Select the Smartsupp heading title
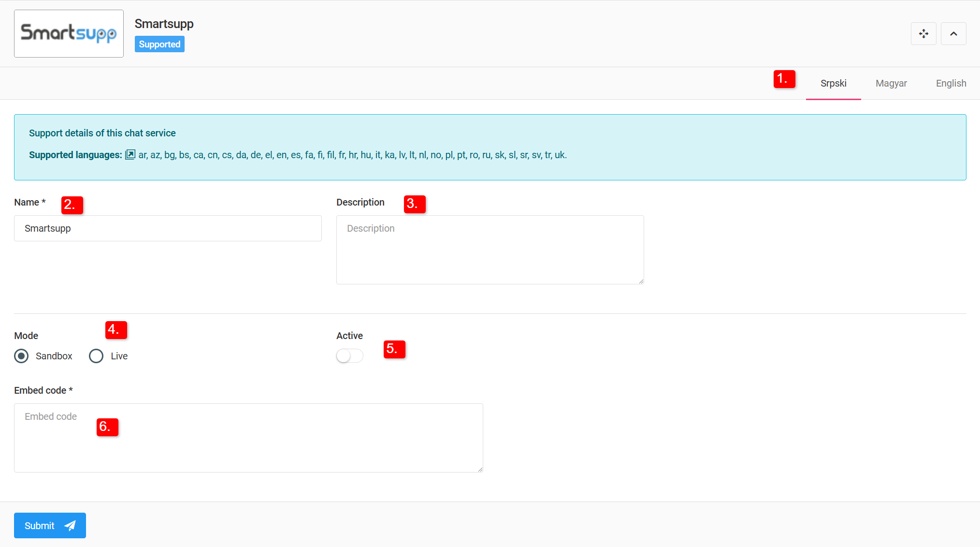 pos(164,24)
